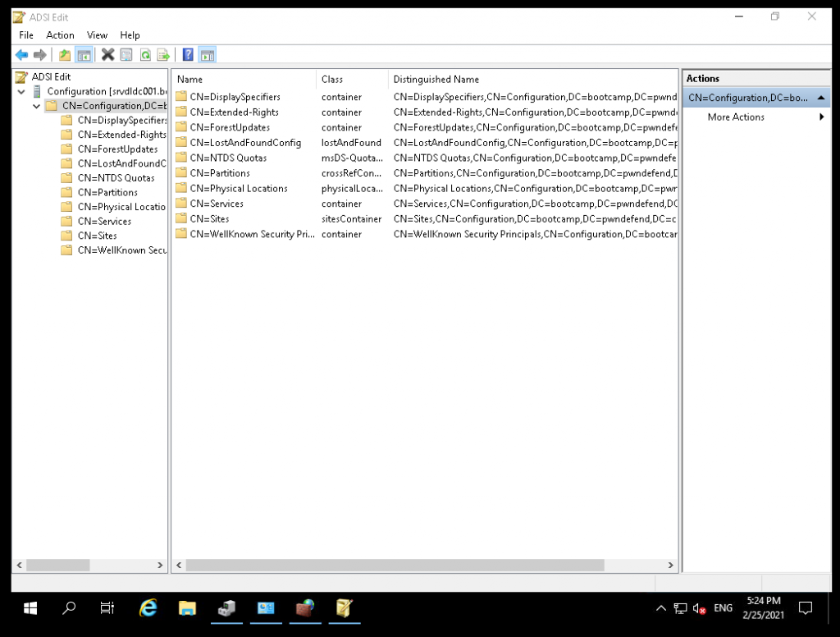Image resolution: width=840 pixels, height=637 pixels.
Task: Click the Export List toolbar icon
Action: [x=164, y=54]
